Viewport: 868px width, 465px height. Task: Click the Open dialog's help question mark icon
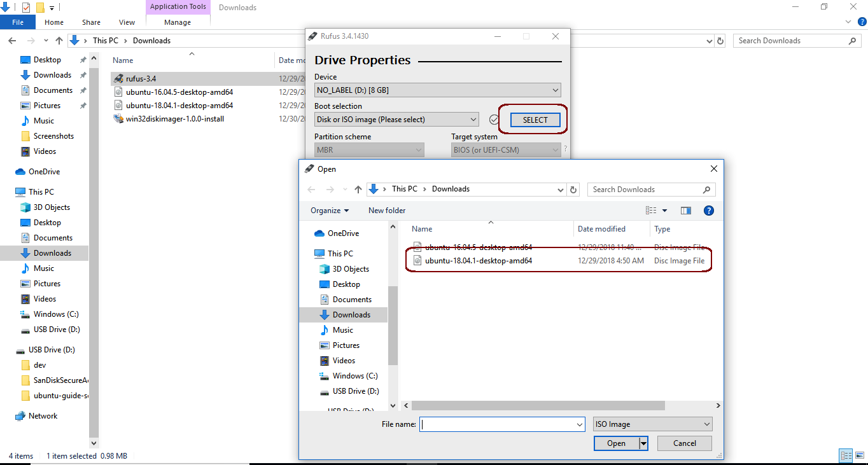pyautogui.click(x=708, y=211)
